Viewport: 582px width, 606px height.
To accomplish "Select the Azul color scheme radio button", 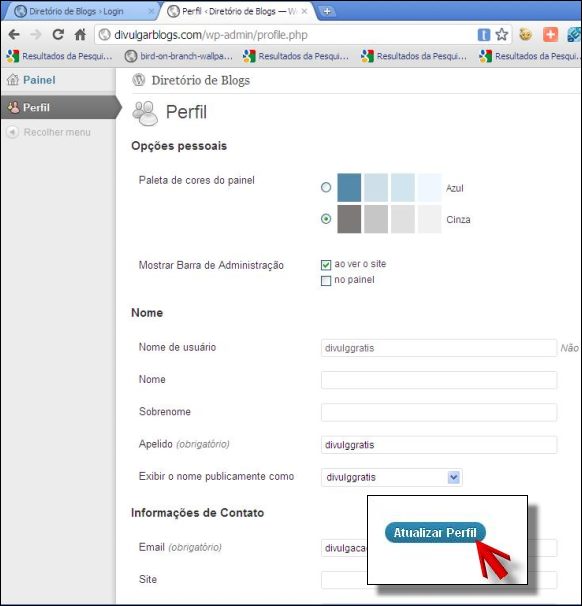I will pos(326,187).
